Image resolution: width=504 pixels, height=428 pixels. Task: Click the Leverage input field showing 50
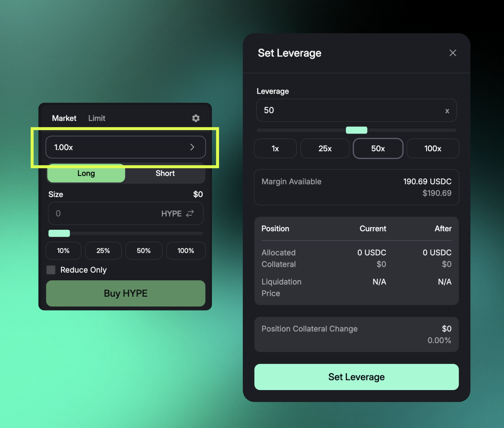tap(351, 110)
